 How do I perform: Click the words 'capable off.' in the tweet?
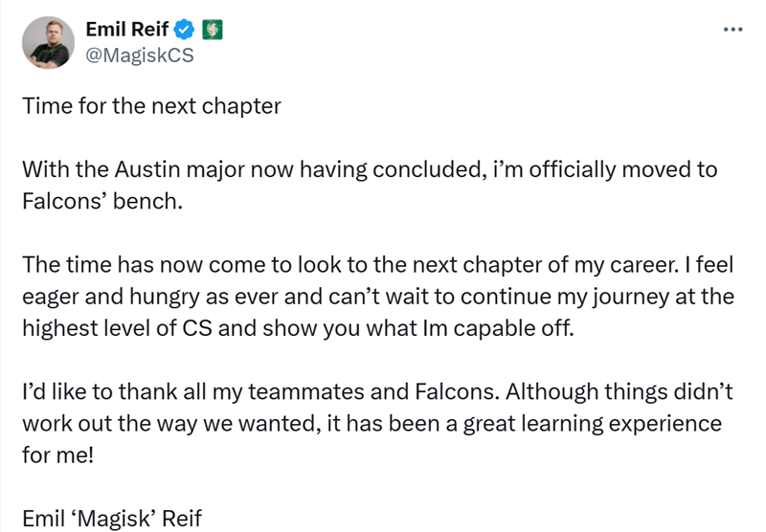click(513, 328)
